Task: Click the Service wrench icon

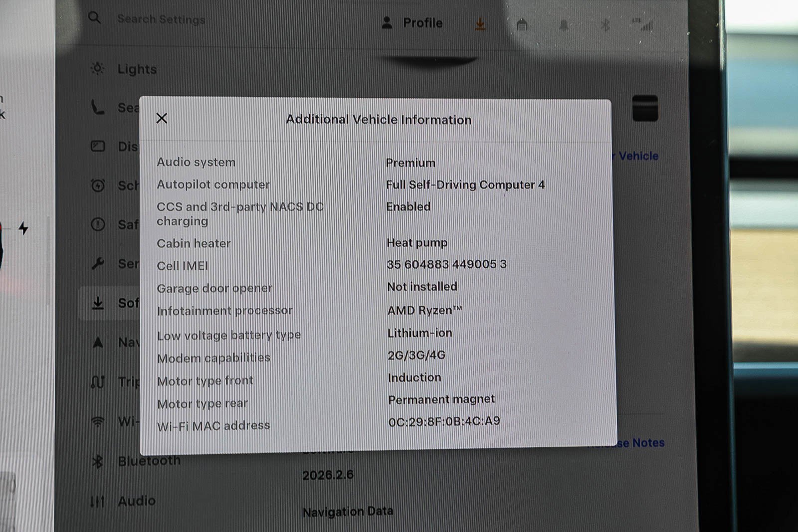Action: (98, 263)
